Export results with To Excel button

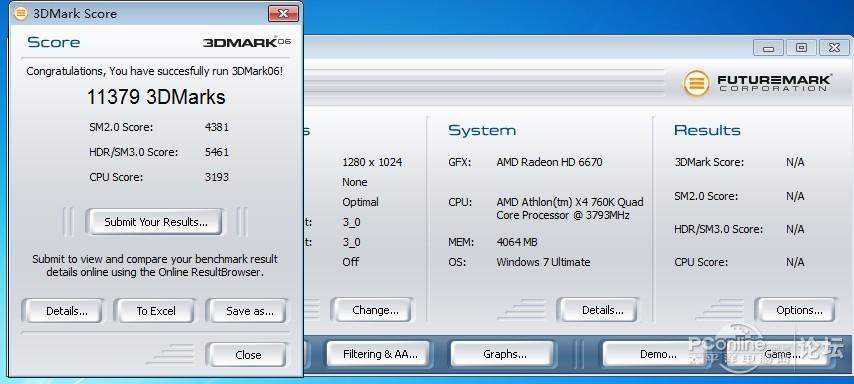coord(156,311)
